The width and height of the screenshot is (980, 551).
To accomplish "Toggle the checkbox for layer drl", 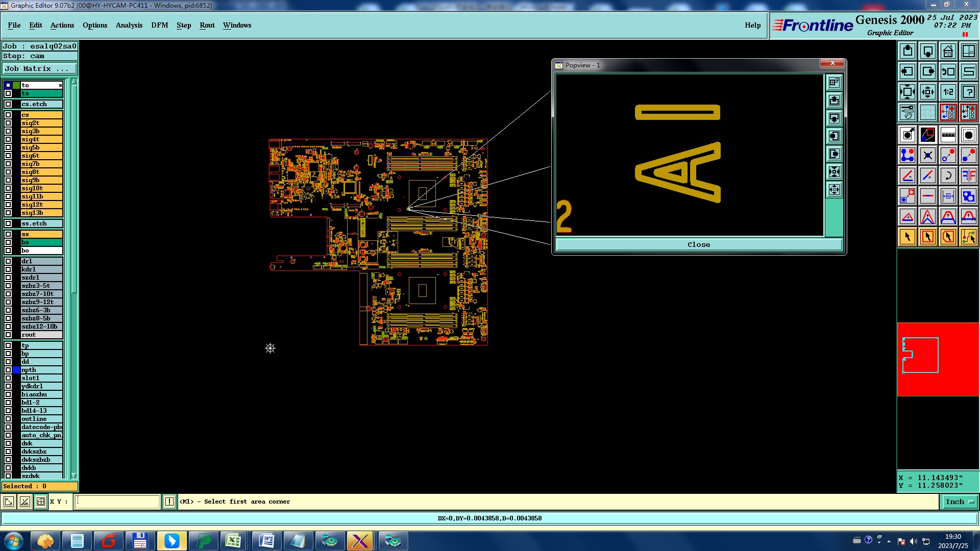I will pos(8,261).
